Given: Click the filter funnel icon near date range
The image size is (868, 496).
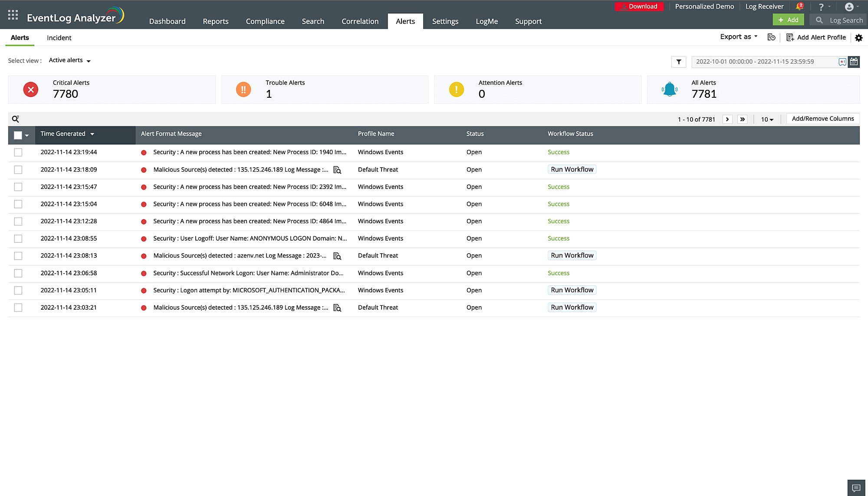Looking at the screenshot, I should (679, 62).
